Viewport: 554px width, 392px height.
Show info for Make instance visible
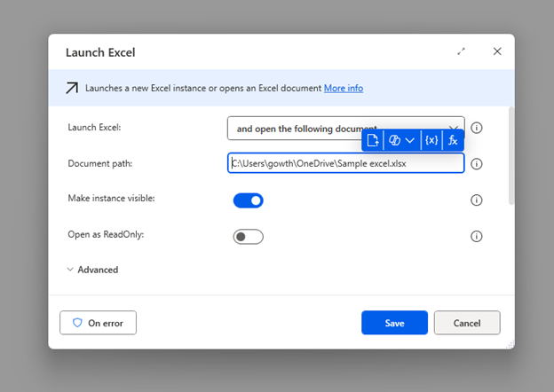476,200
